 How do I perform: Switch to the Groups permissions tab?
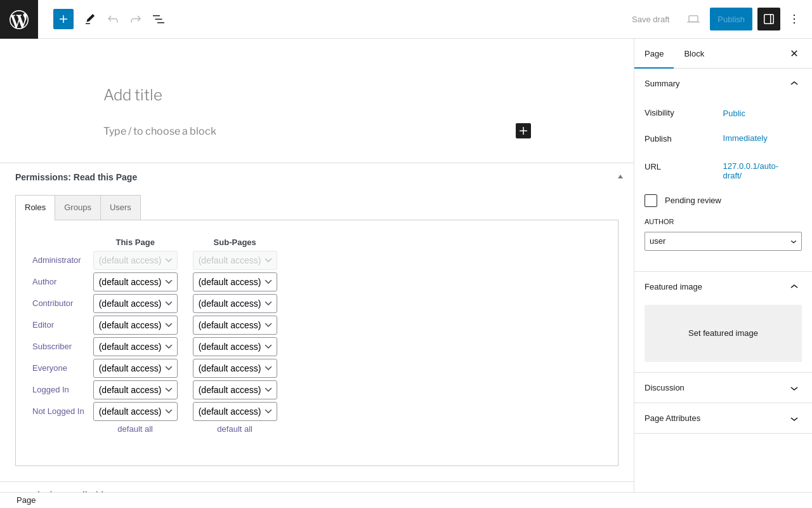(77, 208)
